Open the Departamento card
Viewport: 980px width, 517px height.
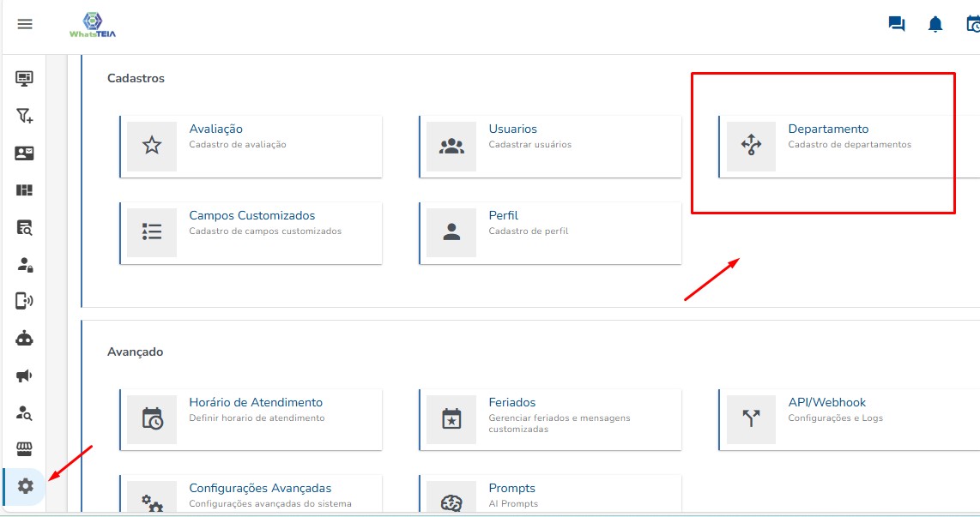[x=848, y=146]
